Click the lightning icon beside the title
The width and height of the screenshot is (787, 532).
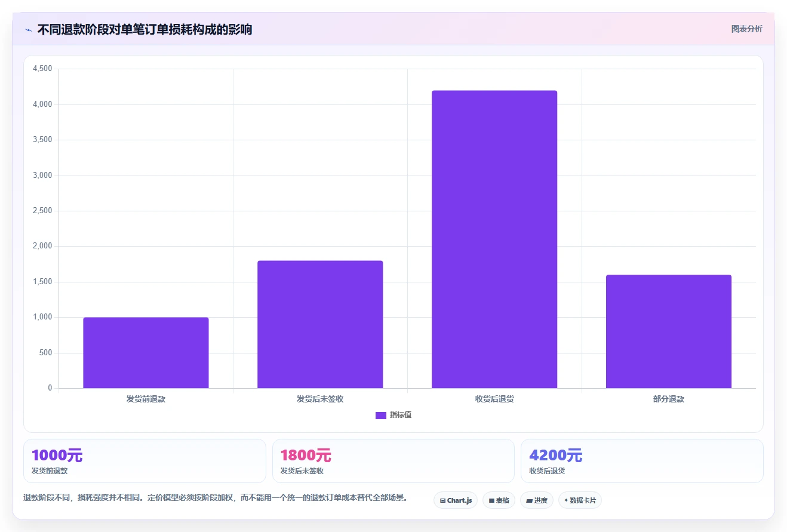tap(28, 30)
